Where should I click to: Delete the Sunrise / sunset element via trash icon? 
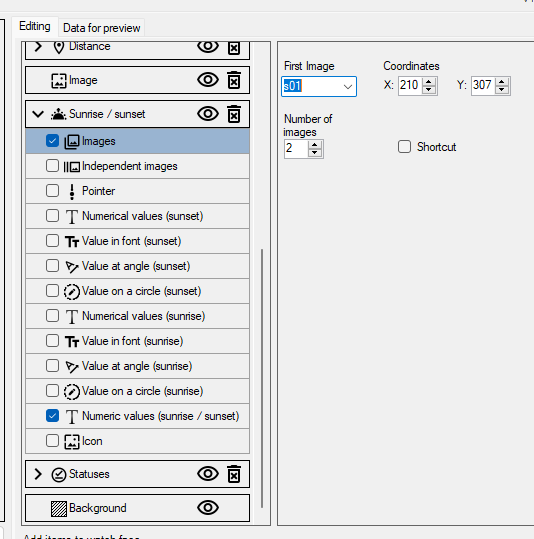tap(234, 114)
